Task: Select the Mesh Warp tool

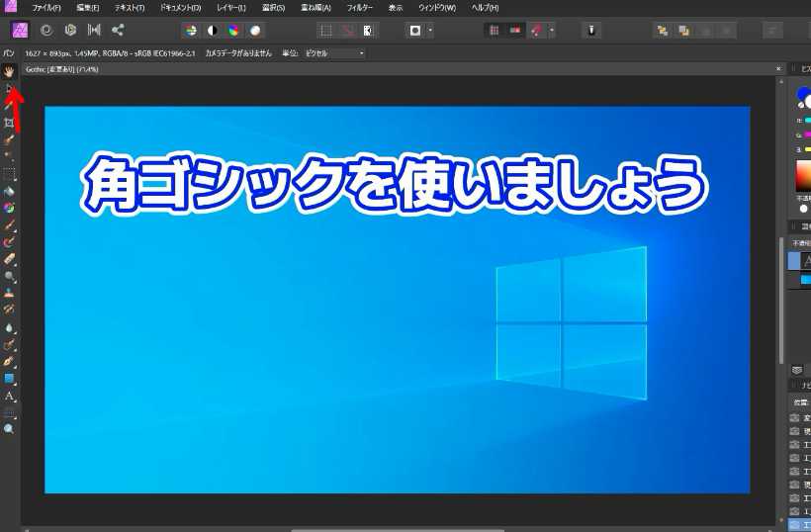Action: (9, 412)
